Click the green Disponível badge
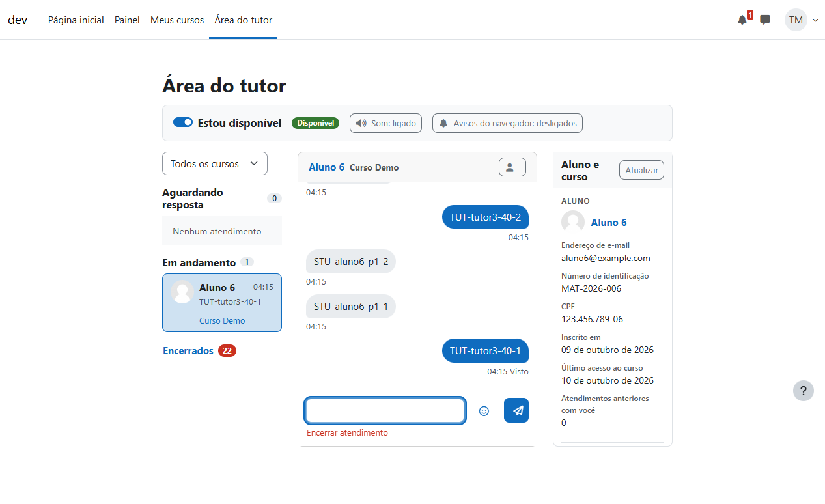825x504 pixels. pyautogui.click(x=315, y=123)
